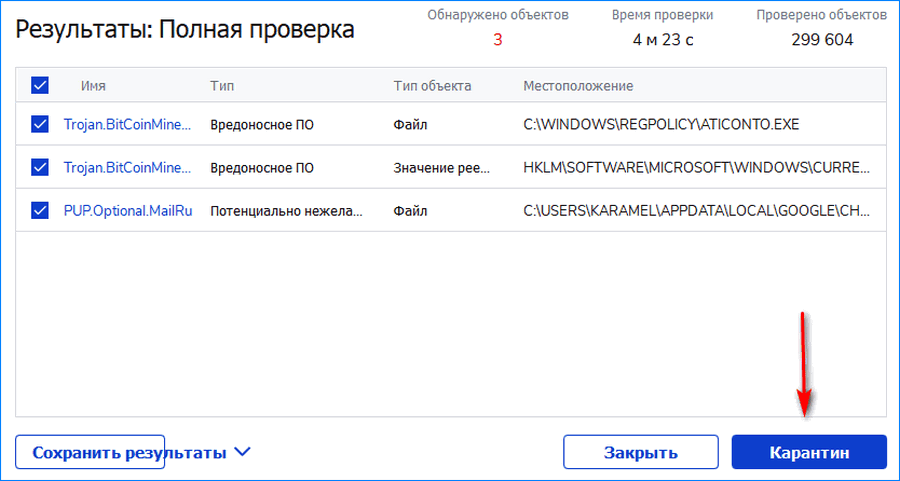This screenshot has height=481, width=900.
Task: Sort by the Имя column header
Action: (93, 86)
